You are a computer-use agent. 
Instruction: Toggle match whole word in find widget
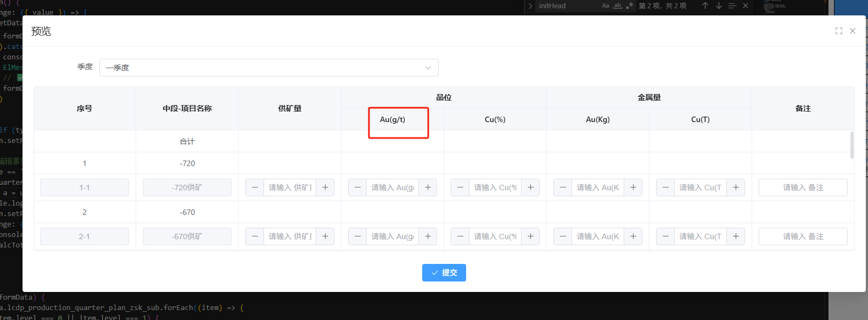click(x=618, y=5)
